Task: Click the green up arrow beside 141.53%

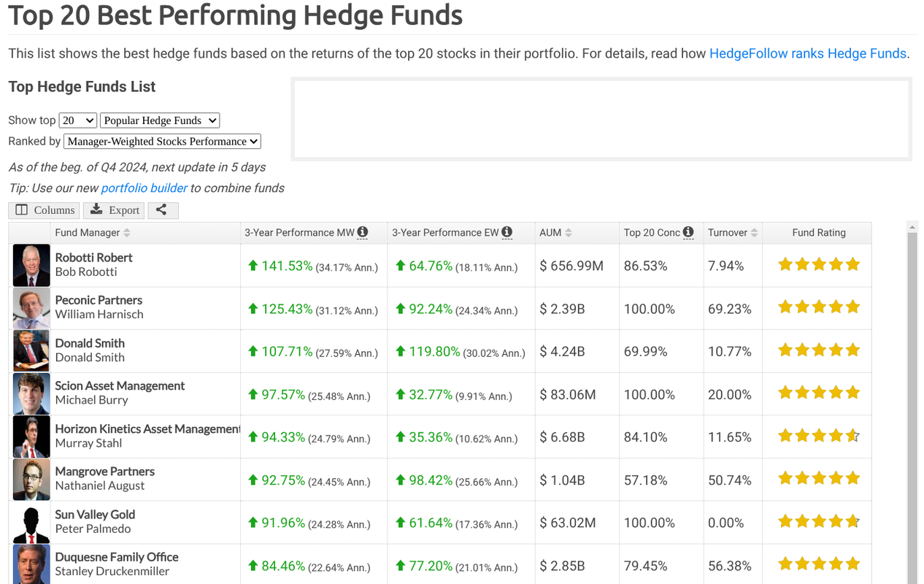Action: click(253, 266)
